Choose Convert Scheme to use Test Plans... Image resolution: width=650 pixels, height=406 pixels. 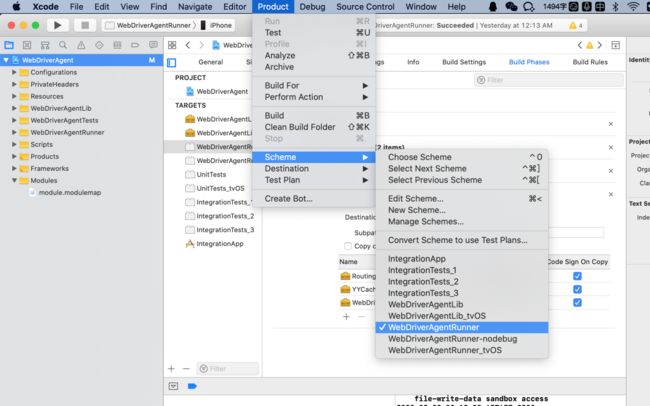point(462,240)
